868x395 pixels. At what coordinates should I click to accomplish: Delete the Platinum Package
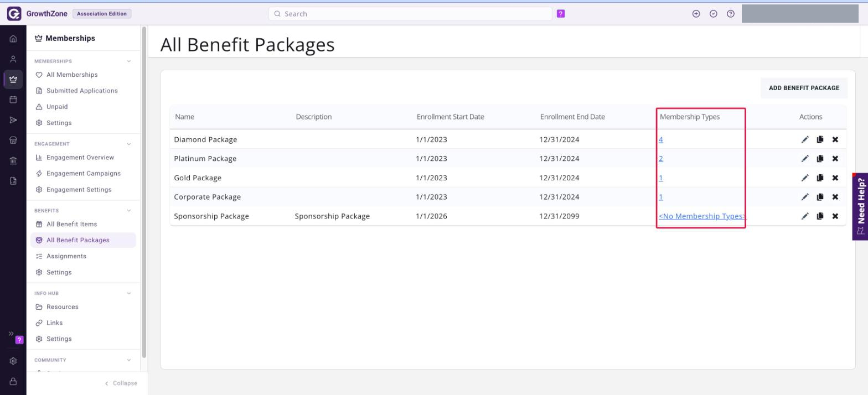835,159
